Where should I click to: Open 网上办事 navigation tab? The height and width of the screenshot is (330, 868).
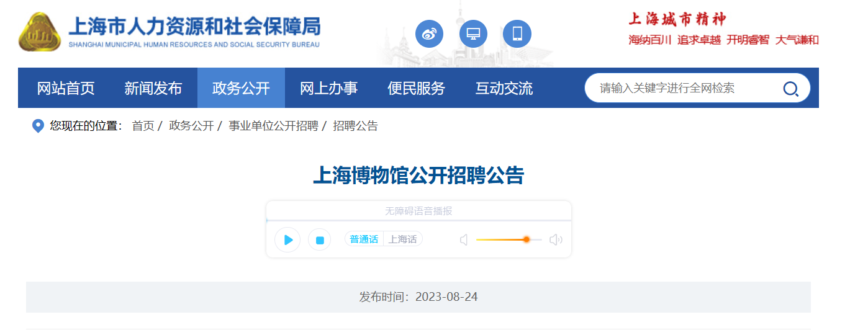328,88
